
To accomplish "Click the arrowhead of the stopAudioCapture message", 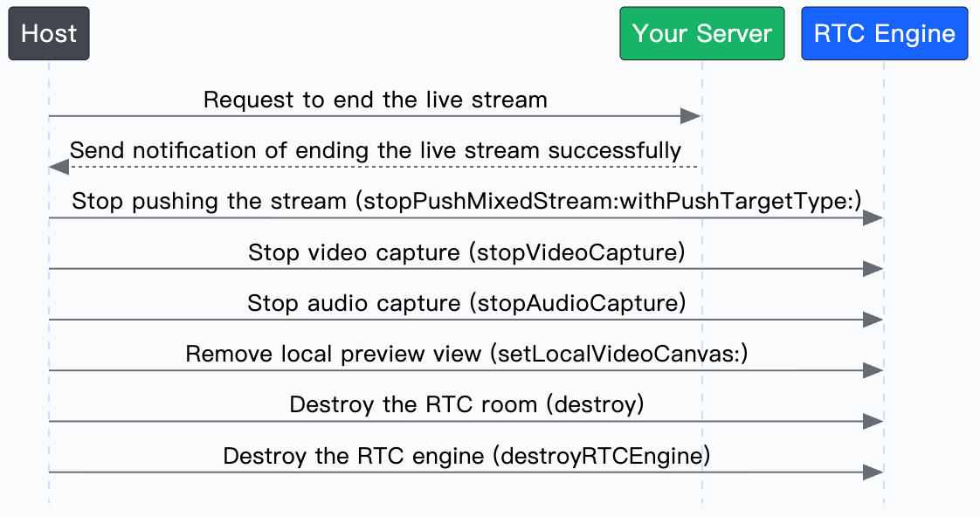I will coord(873,320).
